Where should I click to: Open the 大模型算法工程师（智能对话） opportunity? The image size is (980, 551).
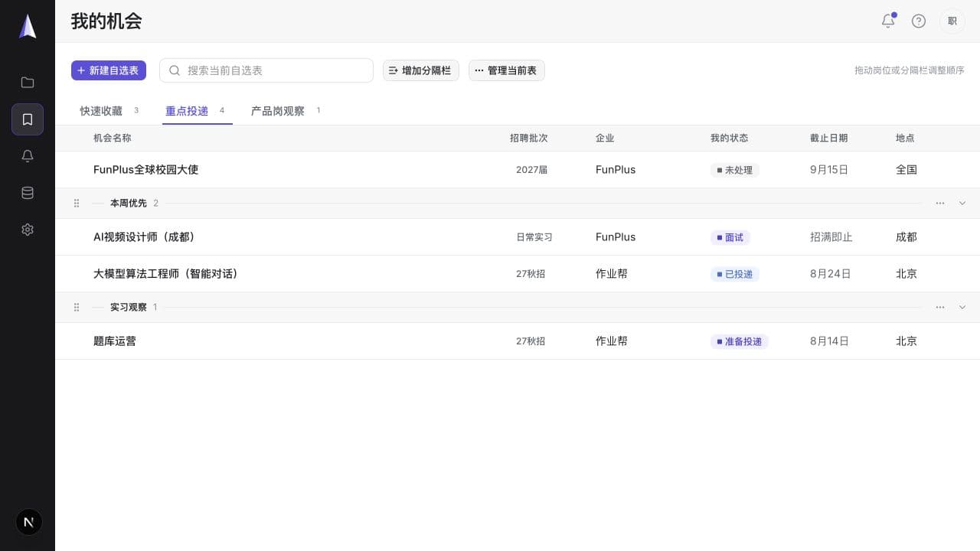click(168, 274)
